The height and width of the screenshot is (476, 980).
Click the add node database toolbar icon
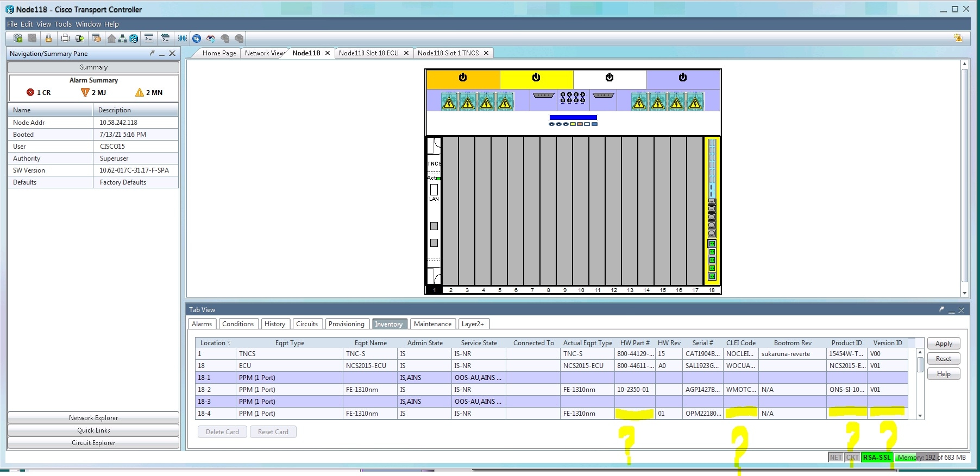tap(18, 38)
